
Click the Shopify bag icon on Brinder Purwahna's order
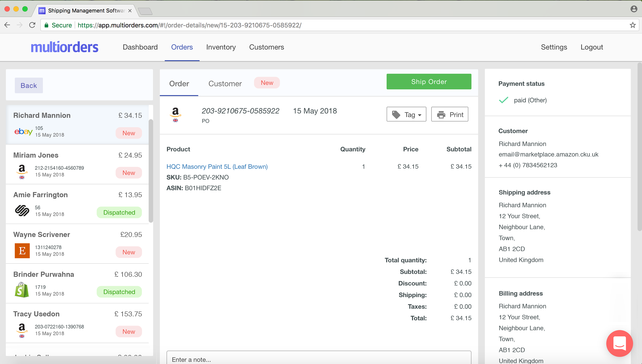click(21, 290)
